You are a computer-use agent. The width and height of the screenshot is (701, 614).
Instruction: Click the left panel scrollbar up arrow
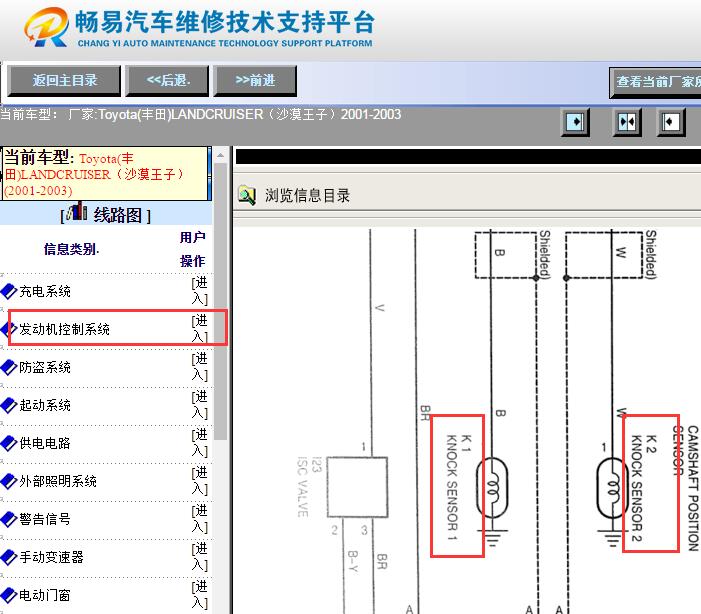click(220, 156)
